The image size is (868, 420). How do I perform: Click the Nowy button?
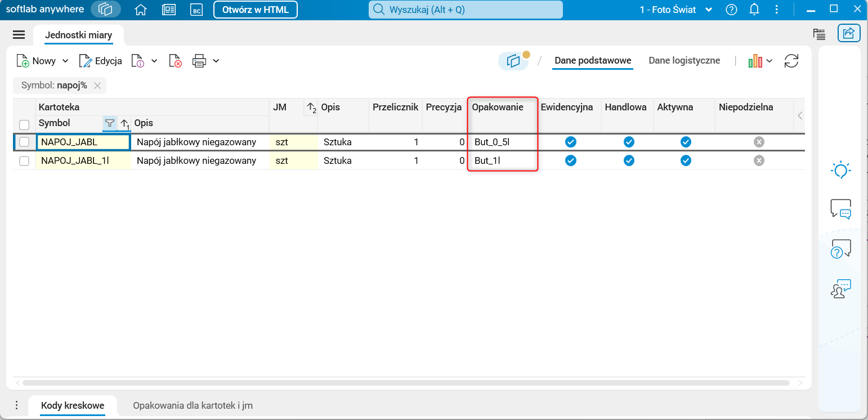coord(37,61)
